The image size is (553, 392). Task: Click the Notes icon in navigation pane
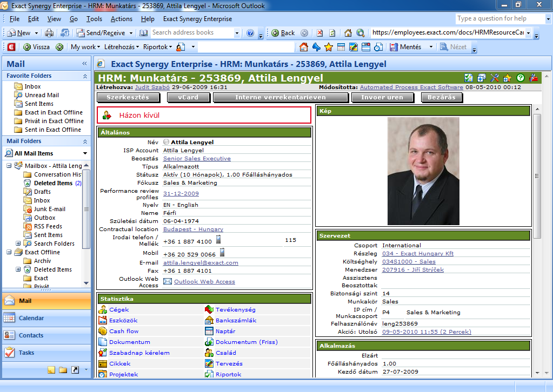click(x=51, y=370)
